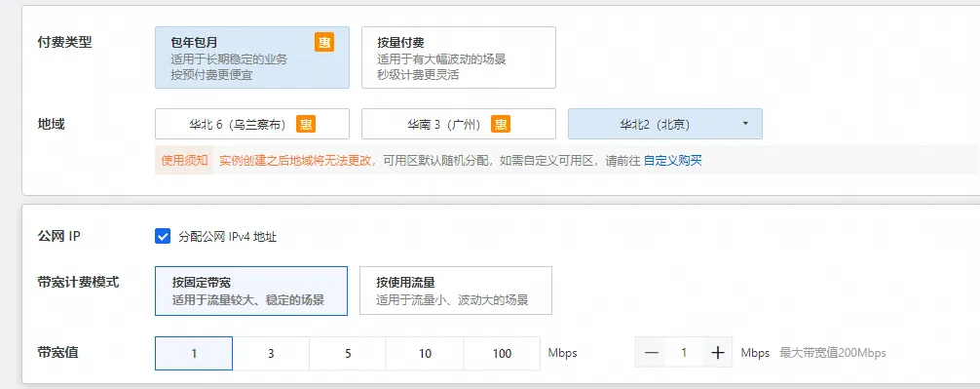Click the 付费类型 label
The width and height of the screenshot is (980, 389).
(x=65, y=43)
